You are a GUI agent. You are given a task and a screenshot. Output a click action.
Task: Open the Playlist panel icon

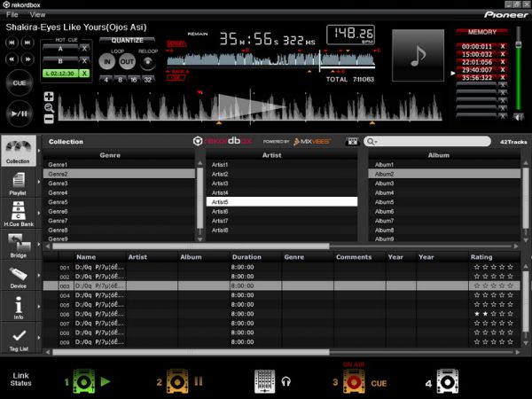(19, 181)
